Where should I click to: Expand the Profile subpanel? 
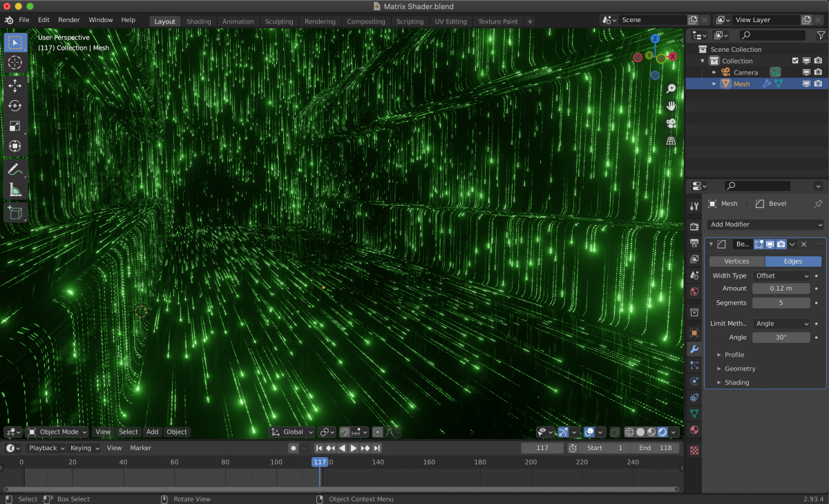pos(734,355)
